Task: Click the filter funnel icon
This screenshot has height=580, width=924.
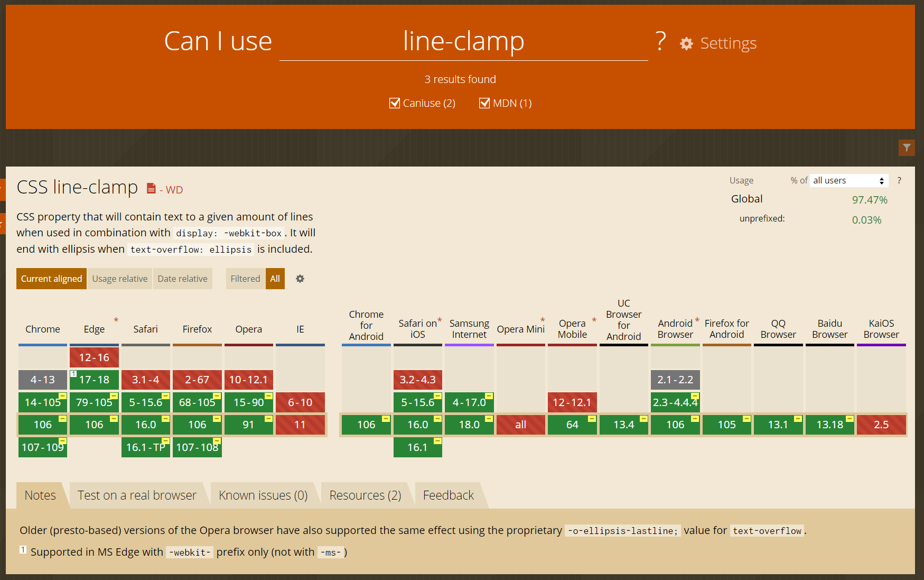Action: tap(907, 148)
